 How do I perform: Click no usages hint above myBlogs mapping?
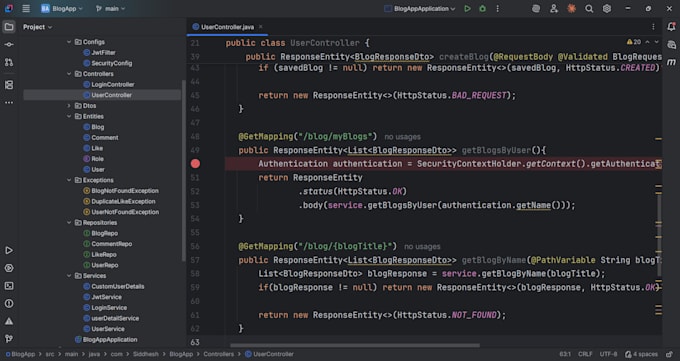(402, 137)
